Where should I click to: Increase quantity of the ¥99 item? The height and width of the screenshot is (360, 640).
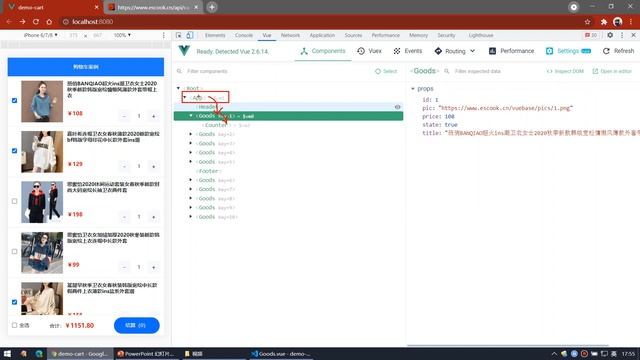153,267
